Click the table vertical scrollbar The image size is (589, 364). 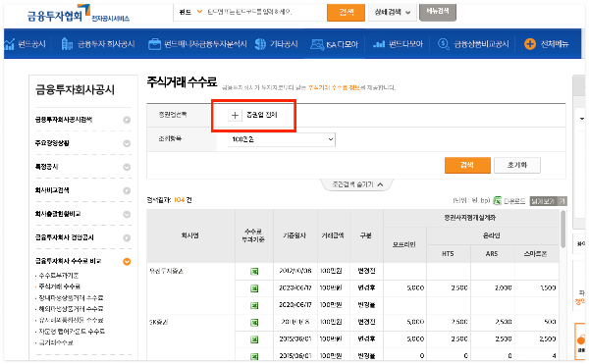coord(562,229)
